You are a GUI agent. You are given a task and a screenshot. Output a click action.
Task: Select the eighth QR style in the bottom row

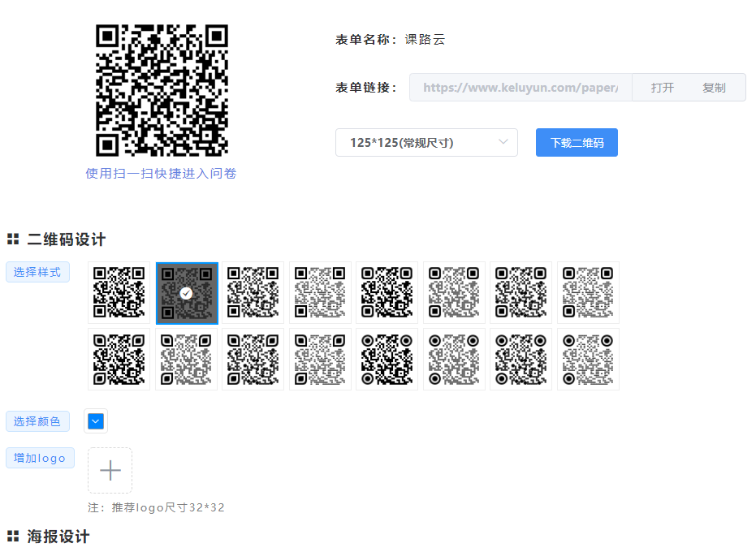coord(588,359)
